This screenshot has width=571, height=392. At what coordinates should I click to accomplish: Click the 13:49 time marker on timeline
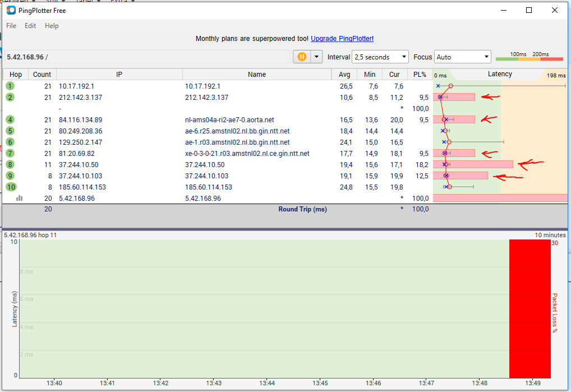point(533,383)
